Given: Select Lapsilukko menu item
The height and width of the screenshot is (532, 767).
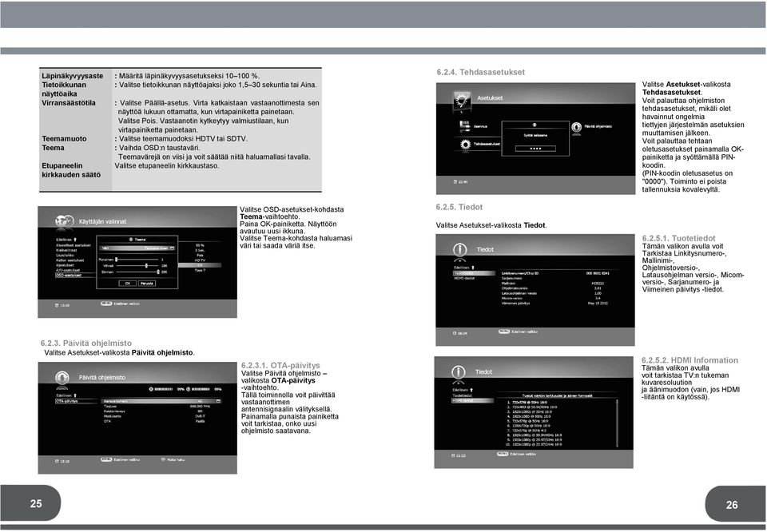Looking at the screenshot, I should point(65,256).
